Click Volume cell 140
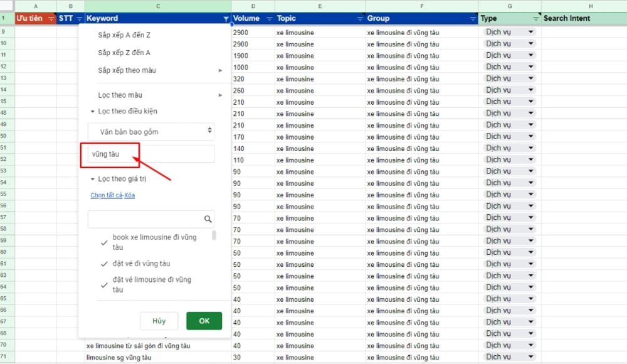627x364 pixels. point(253,148)
